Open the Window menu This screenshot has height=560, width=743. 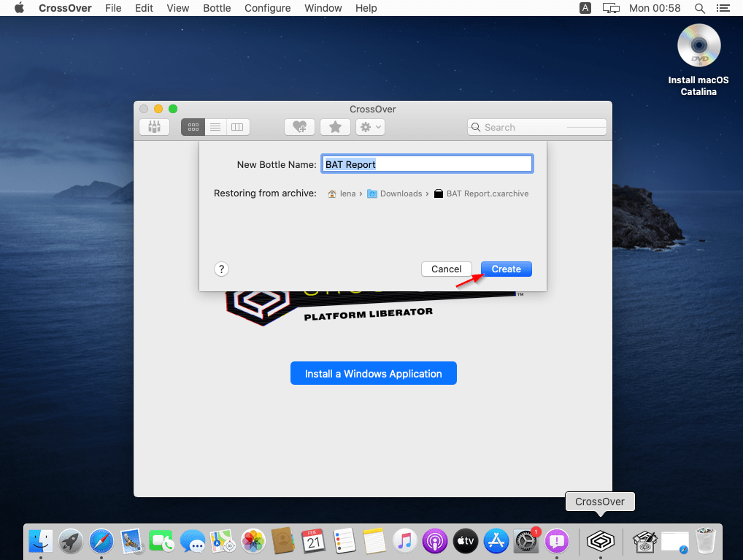pyautogui.click(x=323, y=8)
